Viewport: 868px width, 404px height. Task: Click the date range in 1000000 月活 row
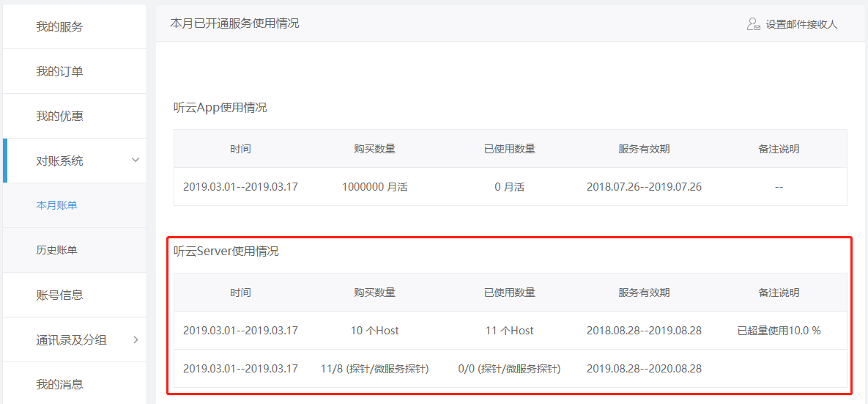coord(241,187)
